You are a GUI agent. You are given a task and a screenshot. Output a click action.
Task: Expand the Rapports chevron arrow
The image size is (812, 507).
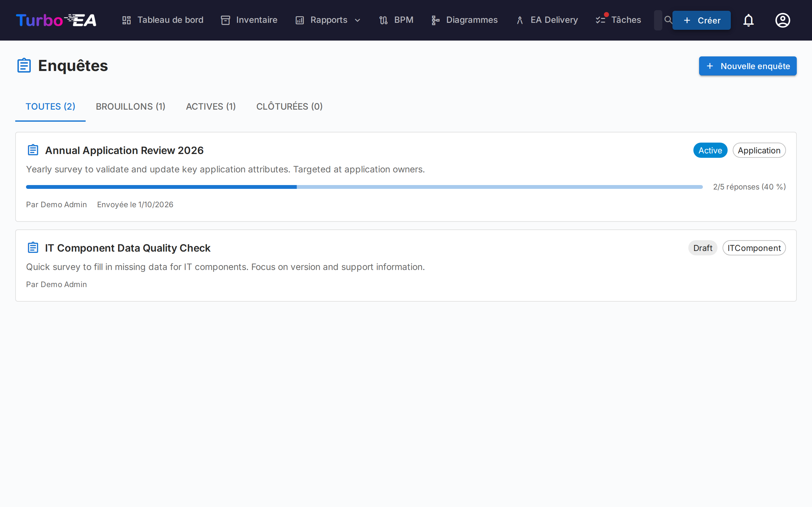click(358, 21)
